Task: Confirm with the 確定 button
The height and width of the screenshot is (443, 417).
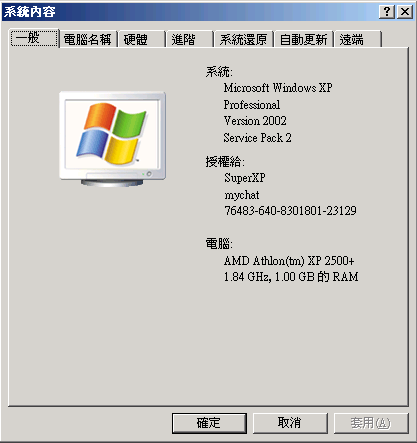Action: point(209,423)
